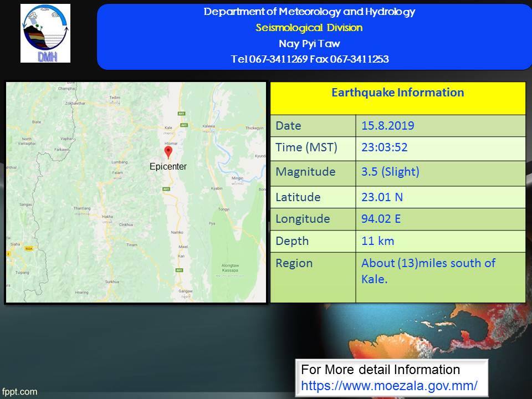Click the 'Latitude' row label
Image resolution: width=532 pixels, height=399 pixels.
[x=298, y=197]
